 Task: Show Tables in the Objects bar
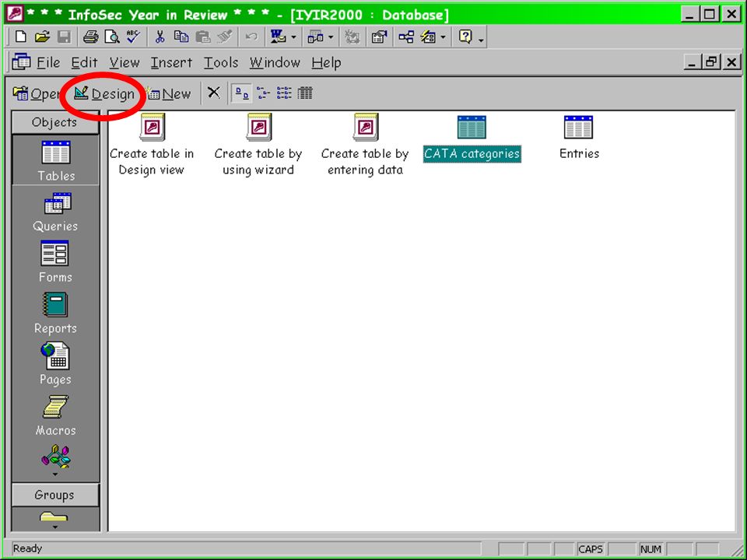tap(56, 161)
